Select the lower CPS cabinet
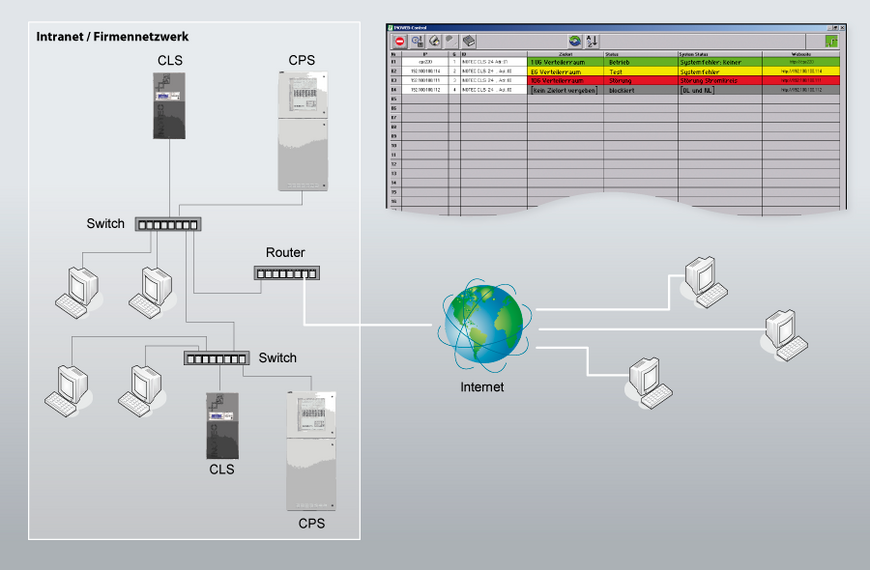 pos(310,450)
